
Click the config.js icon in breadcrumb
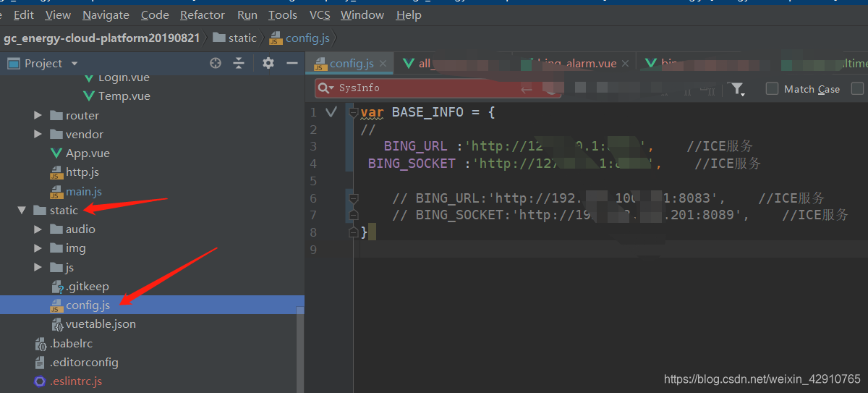tap(275, 38)
